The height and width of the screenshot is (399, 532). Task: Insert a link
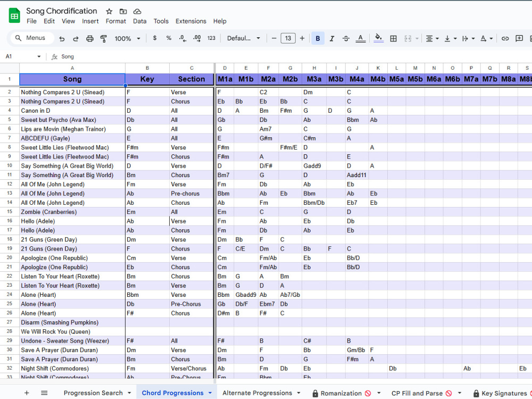click(505, 38)
